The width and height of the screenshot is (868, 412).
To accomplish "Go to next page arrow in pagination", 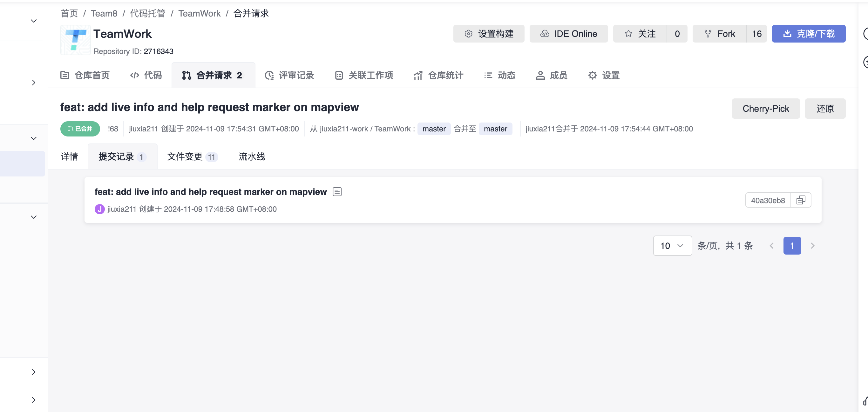I will 812,246.
